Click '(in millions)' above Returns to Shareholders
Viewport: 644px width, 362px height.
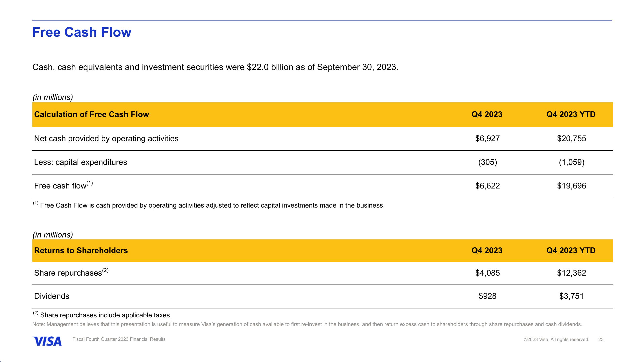(53, 235)
